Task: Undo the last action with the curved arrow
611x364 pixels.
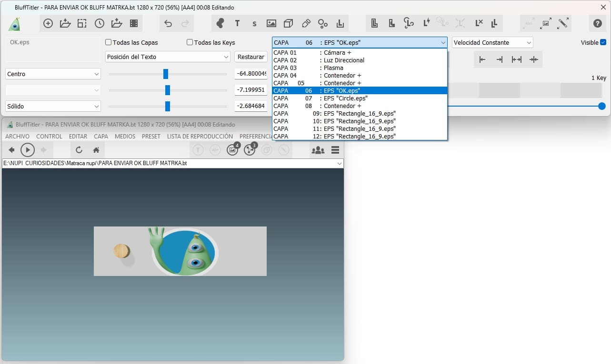Action: pos(168,23)
